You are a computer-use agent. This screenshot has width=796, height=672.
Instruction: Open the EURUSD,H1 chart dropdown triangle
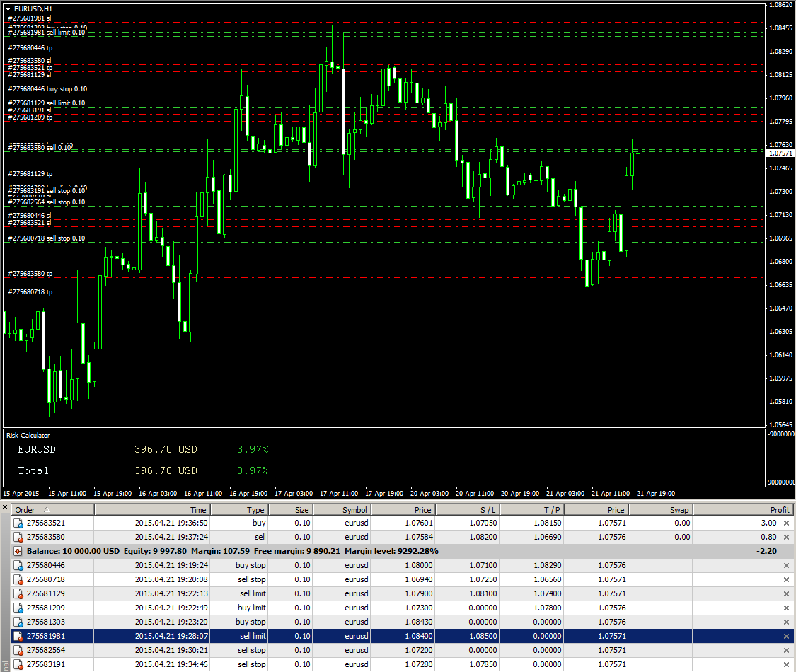(x=8, y=9)
